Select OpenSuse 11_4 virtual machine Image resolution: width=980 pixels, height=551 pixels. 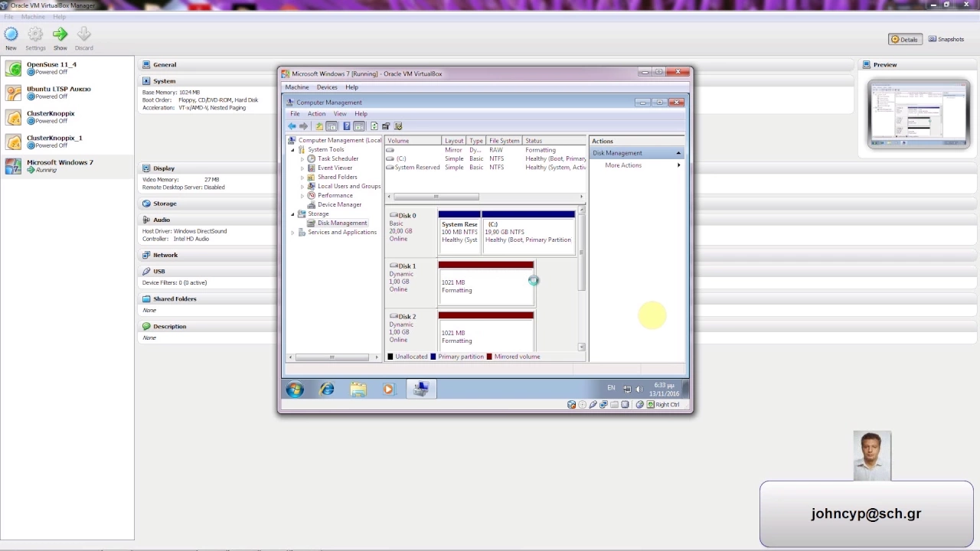[67, 68]
